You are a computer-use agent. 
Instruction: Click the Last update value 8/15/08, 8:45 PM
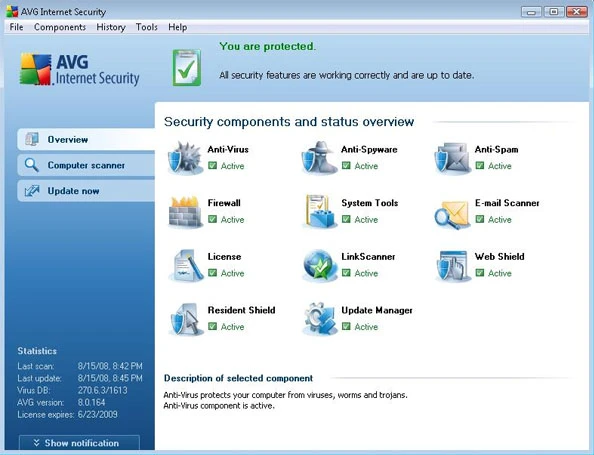pos(110,378)
